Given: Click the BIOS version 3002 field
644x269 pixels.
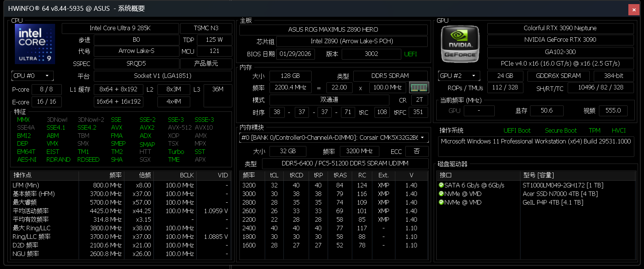Looking at the screenshot, I should click(372, 54).
